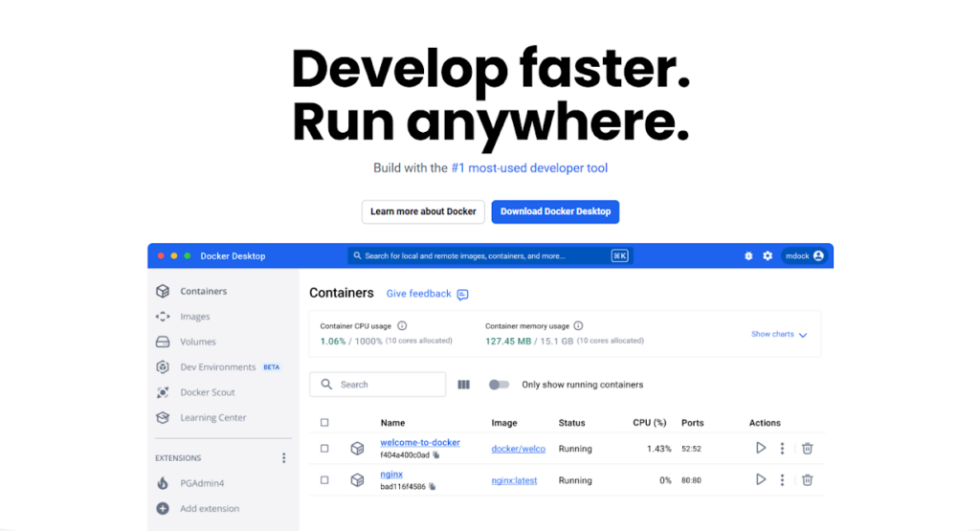Click the Learning Center graduation cap icon
The width and height of the screenshot is (980, 531).
point(163,417)
